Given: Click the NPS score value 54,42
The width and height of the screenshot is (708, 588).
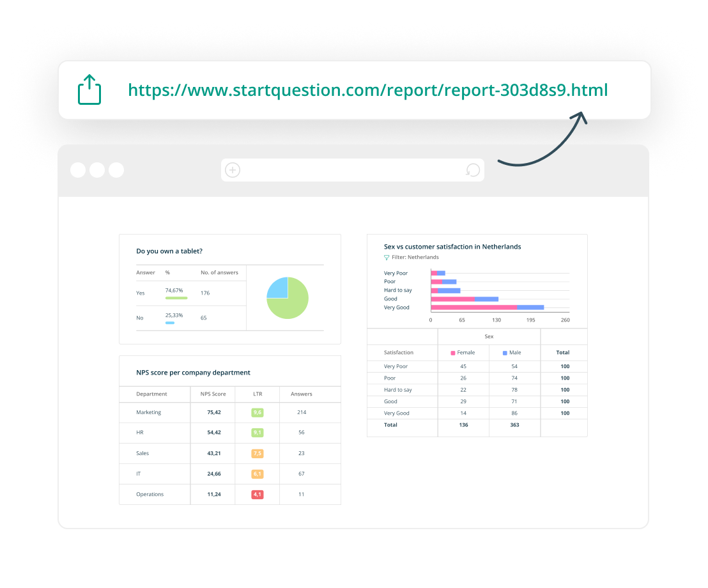Looking at the screenshot, I should 214,433.
